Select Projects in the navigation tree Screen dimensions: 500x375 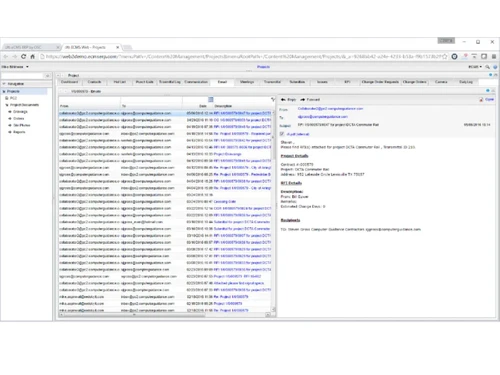[x=13, y=91]
